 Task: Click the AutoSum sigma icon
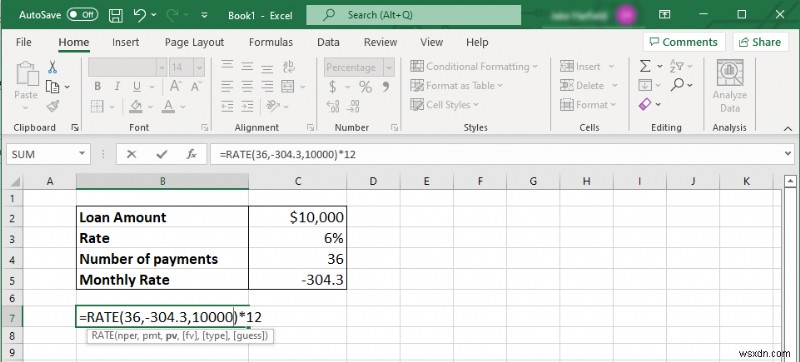[645, 66]
